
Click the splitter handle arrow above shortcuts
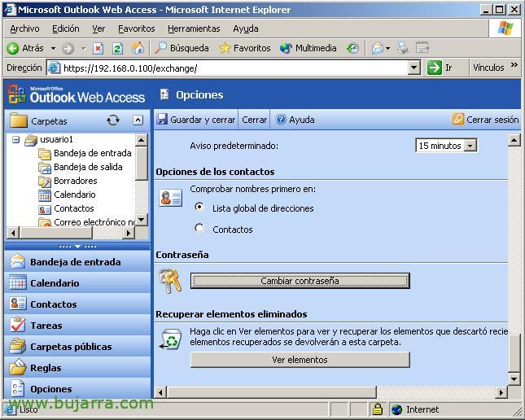(x=77, y=246)
